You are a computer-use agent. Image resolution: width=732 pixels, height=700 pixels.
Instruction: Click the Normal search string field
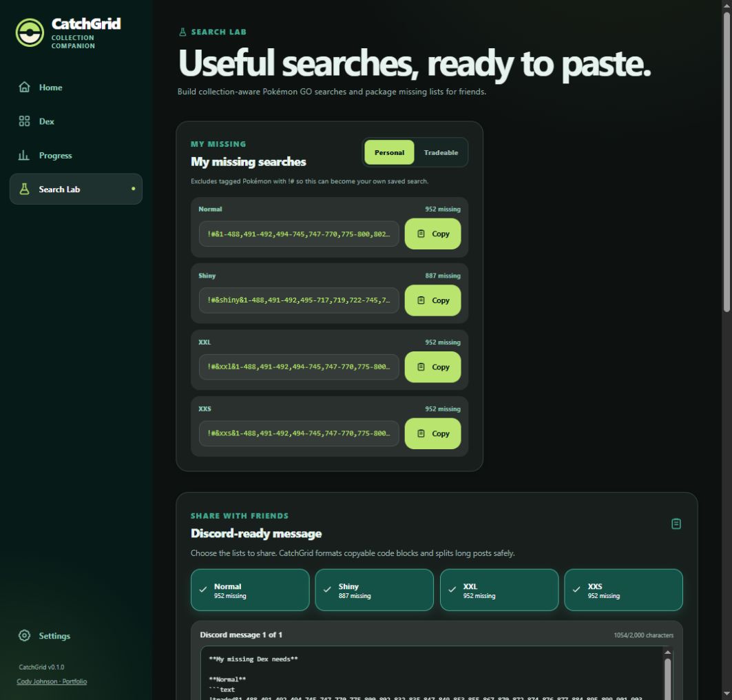click(x=299, y=234)
